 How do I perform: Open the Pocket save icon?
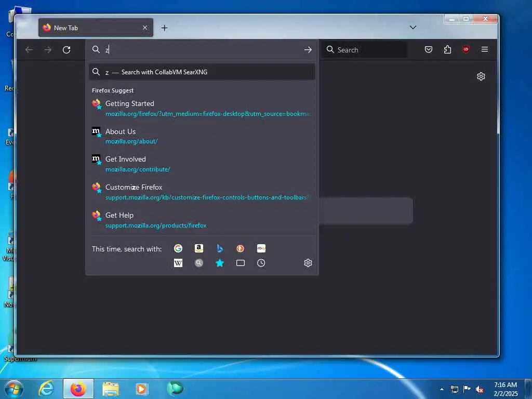[429, 49]
